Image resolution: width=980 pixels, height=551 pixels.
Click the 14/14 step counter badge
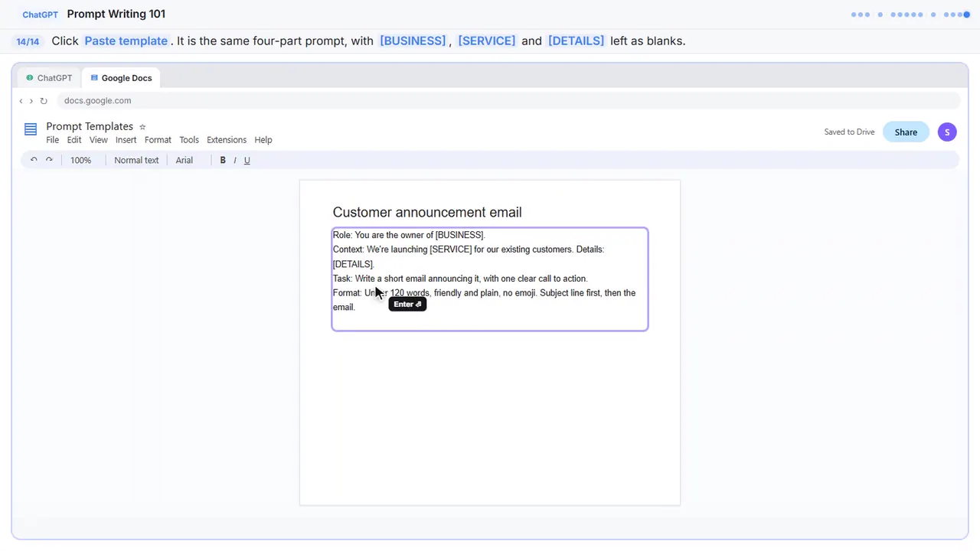[x=28, y=41]
